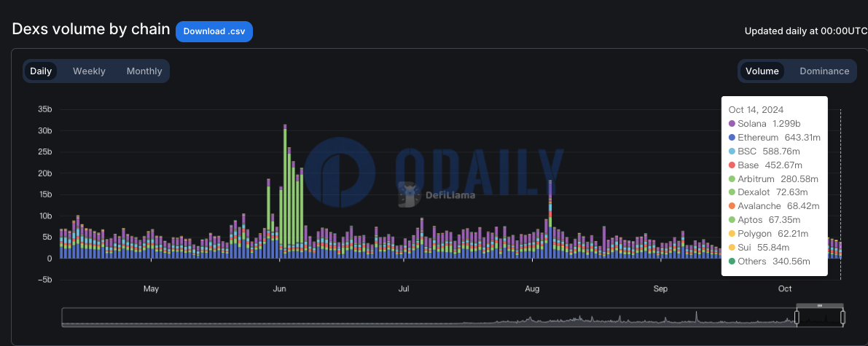This screenshot has height=346, width=868.
Task: Click the Base red legend dot
Action: [x=732, y=165]
